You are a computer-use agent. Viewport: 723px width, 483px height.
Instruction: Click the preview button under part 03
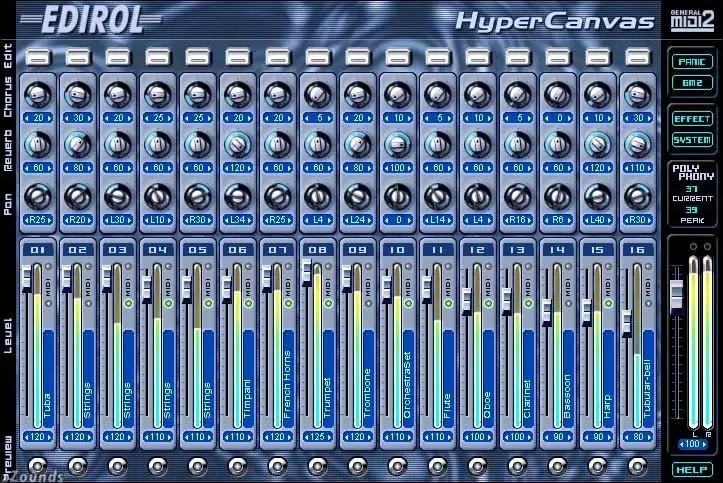(x=118, y=466)
